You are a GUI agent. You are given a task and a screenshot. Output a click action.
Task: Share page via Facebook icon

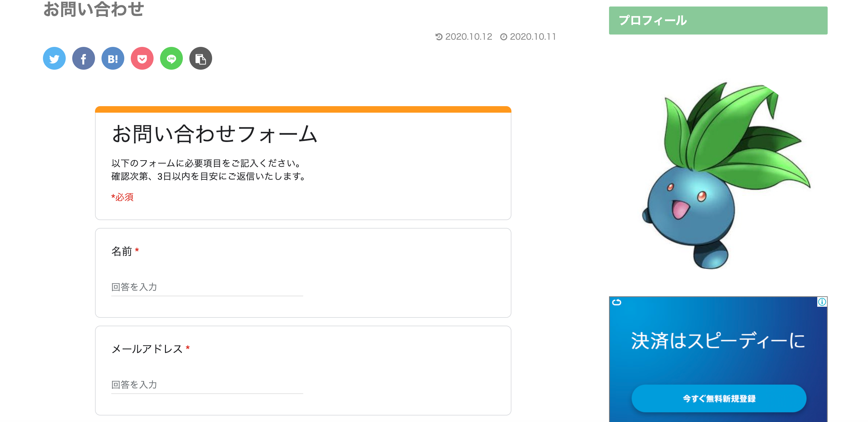click(84, 58)
